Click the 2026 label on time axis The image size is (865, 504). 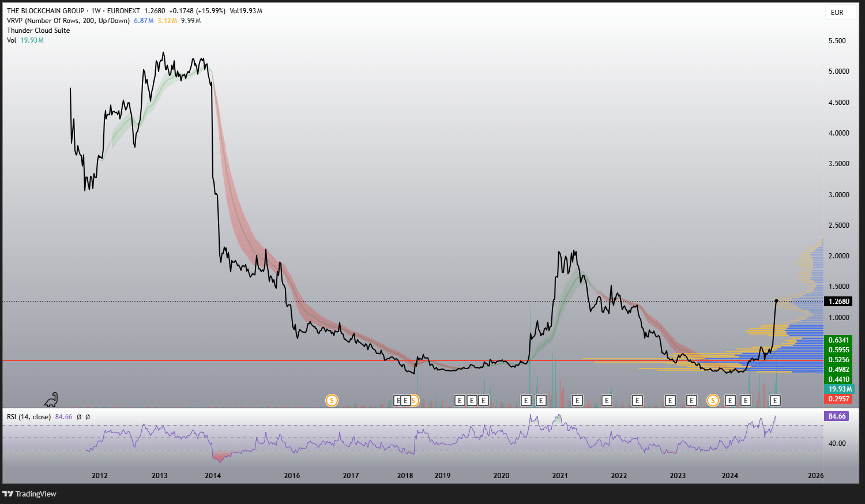coord(816,476)
